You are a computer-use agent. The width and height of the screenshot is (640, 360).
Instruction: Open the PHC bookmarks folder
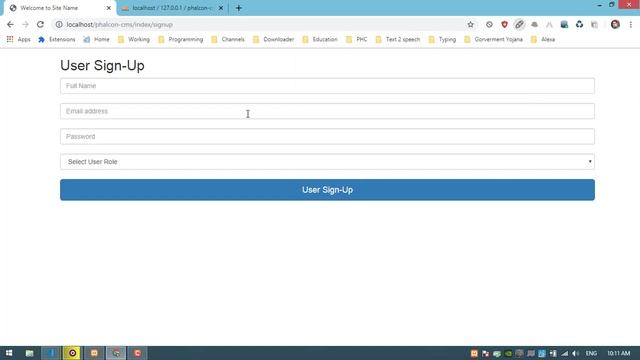pyautogui.click(x=357, y=39)
